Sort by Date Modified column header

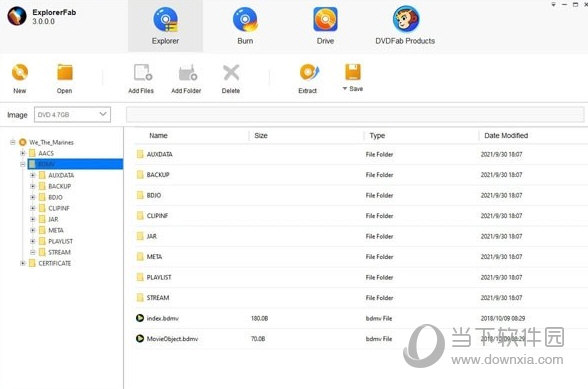[x=506, y=135]
